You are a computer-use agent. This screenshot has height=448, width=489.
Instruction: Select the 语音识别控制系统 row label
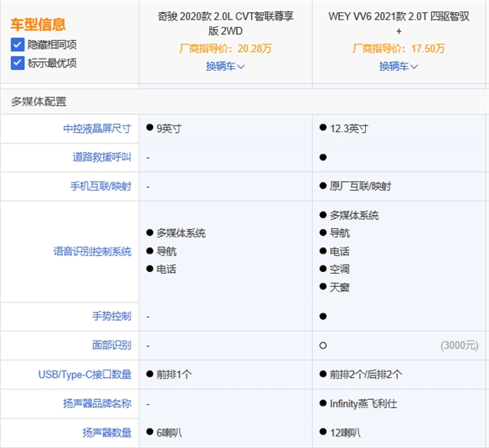coord(92,252)
